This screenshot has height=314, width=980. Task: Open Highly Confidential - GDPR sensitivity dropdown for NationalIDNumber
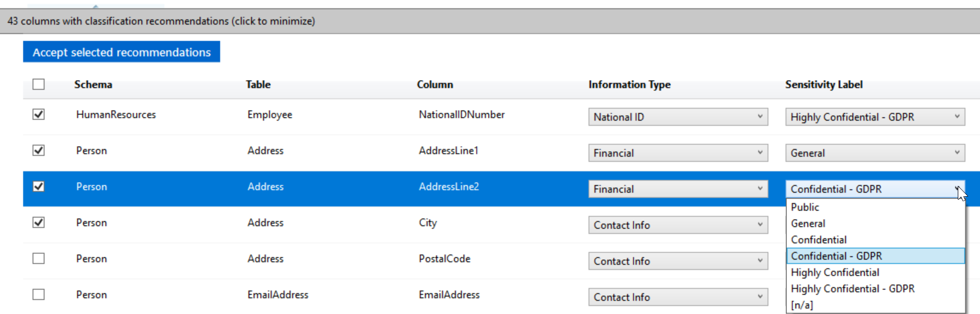875,117
